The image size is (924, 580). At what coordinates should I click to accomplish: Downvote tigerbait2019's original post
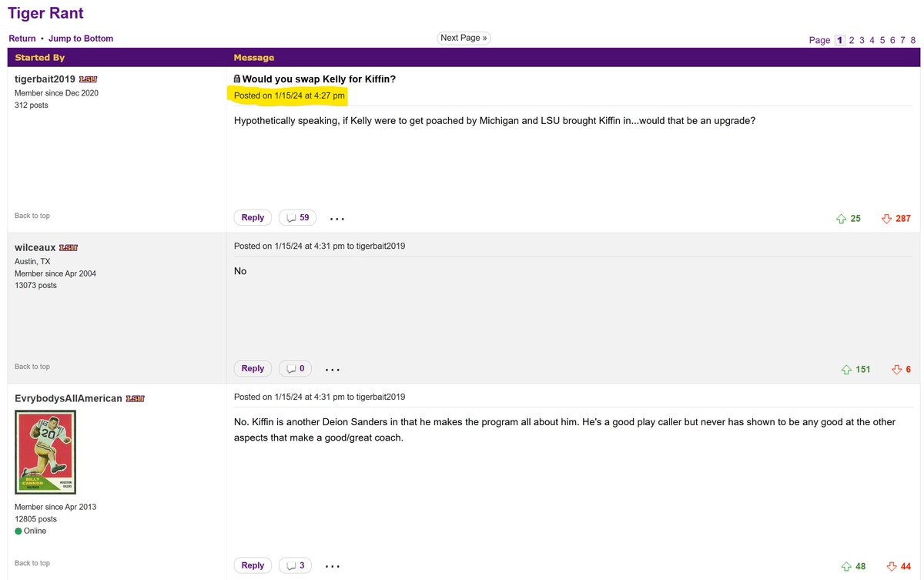click(x=886, y=219)
